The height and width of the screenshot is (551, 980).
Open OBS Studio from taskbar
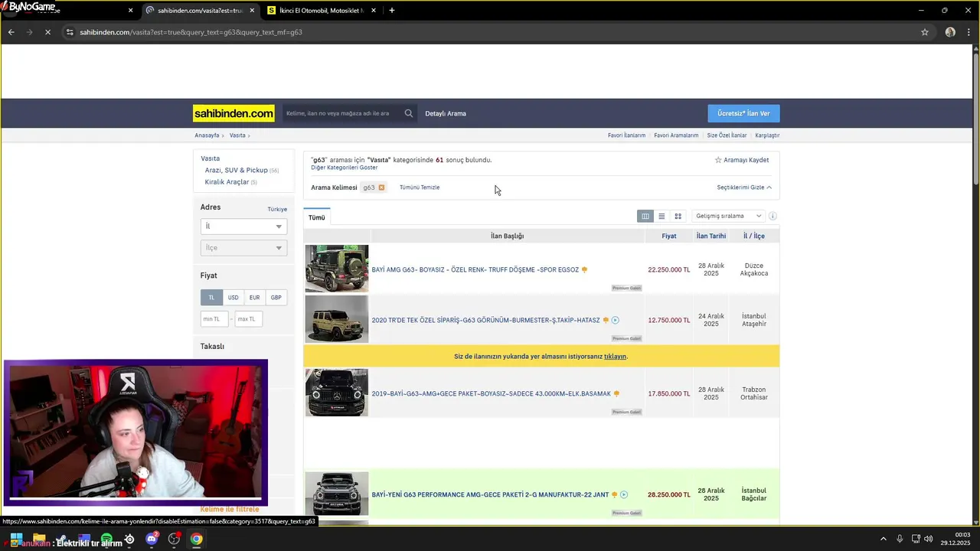point(175,539)
